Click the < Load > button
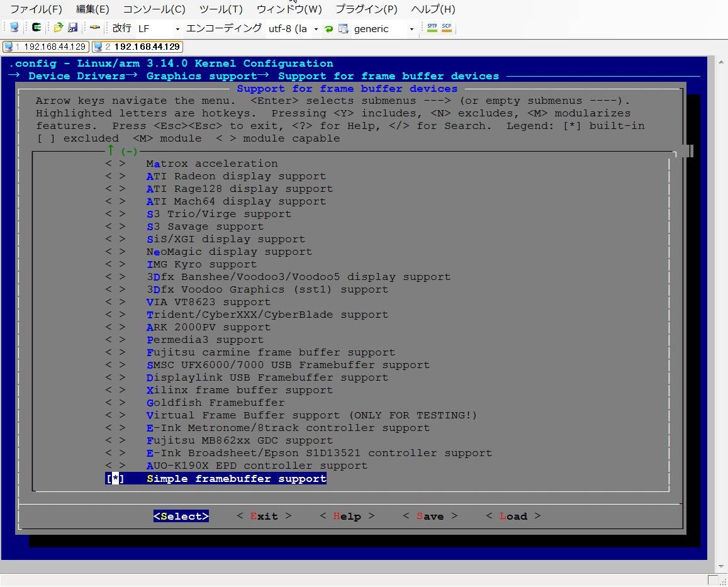Image resolution: width=728 pixels, height=587 pixels. (513, 517)
